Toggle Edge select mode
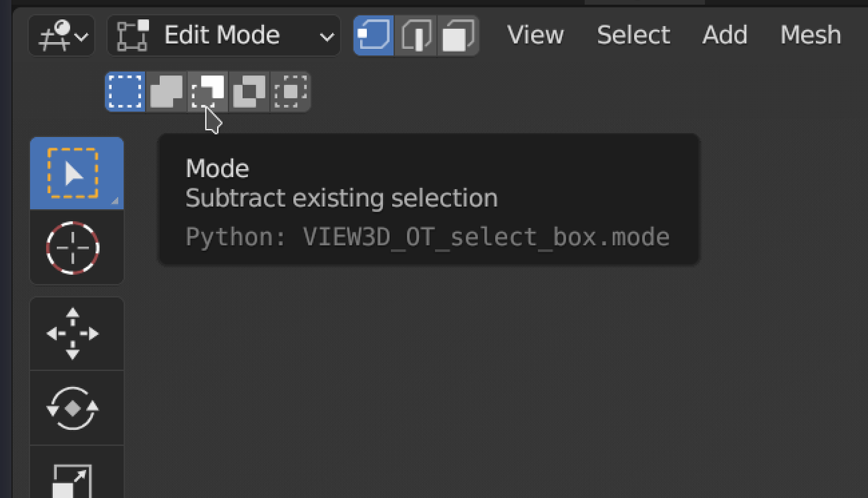Viewport: 868px width, 498px height. [x=416, y=35]
